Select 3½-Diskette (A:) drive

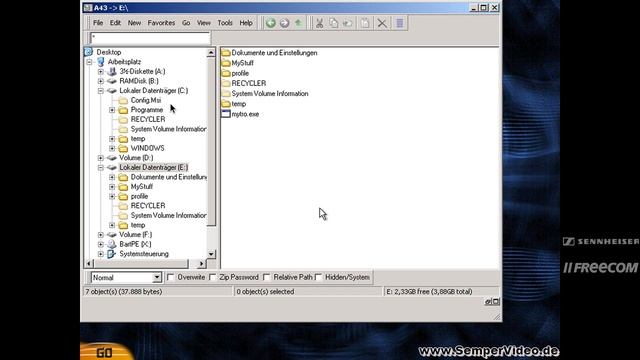pos(142,71)
